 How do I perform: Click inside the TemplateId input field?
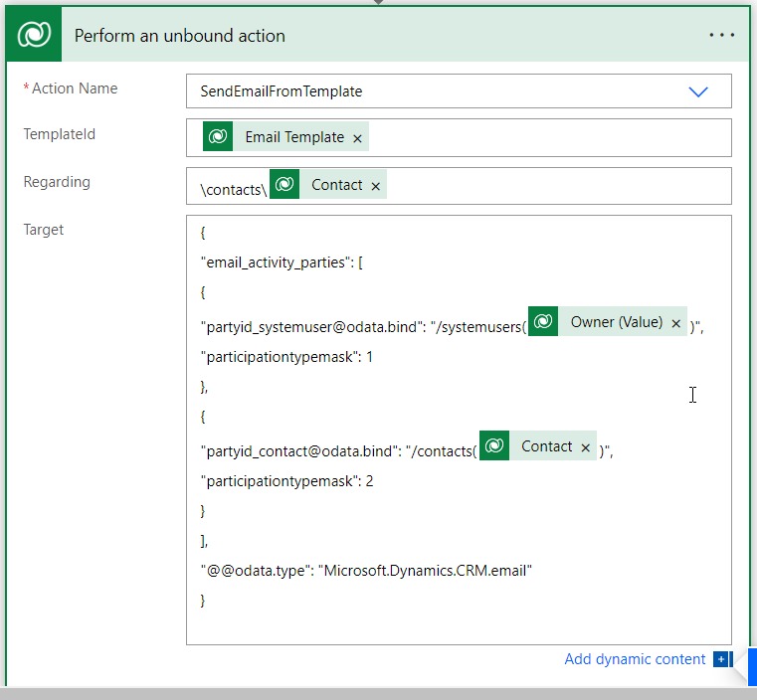(x=547, y=137)
